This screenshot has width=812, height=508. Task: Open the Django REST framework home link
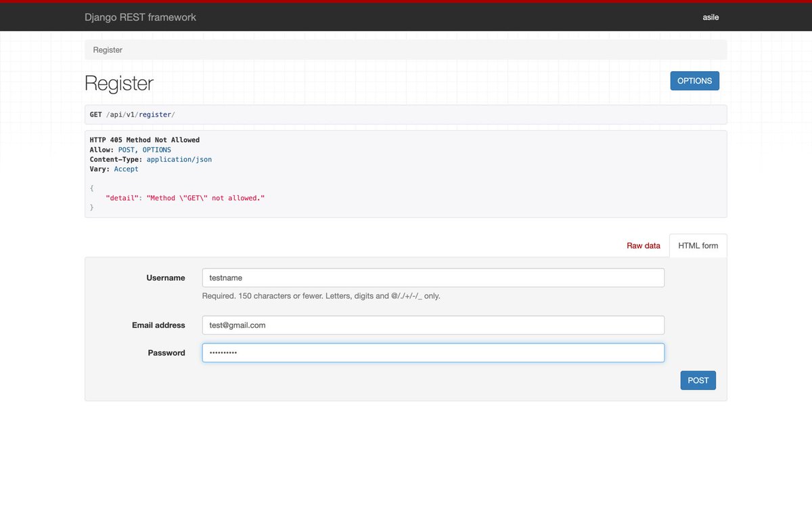pos(140,17)
